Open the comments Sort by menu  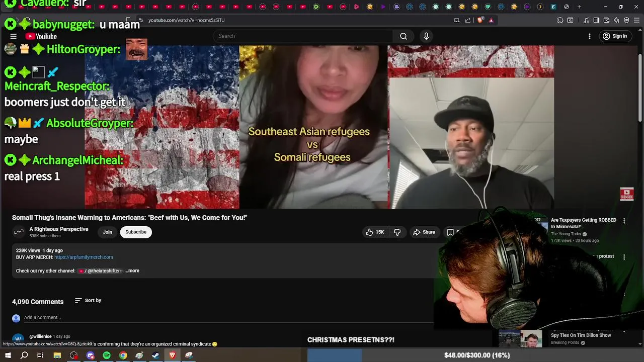point(88,301)
